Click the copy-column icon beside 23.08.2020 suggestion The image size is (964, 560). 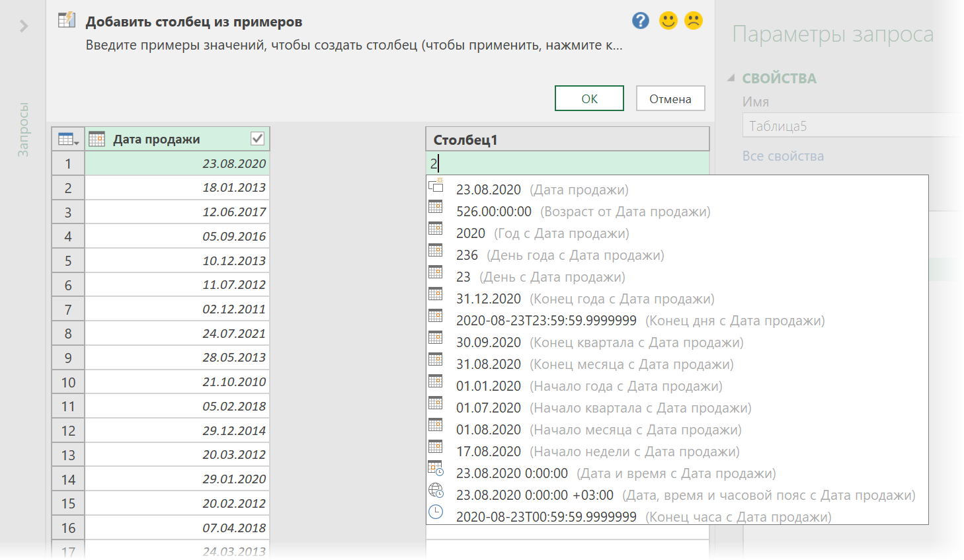pos(436,185)
